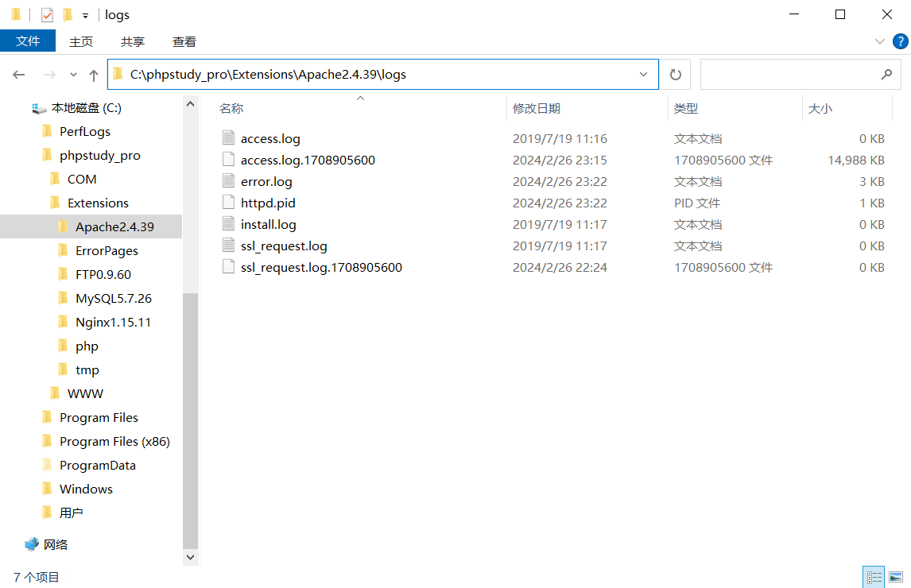
Task: Select the access.log file icon
Action: pyautogui.click(x=228, y=137)
